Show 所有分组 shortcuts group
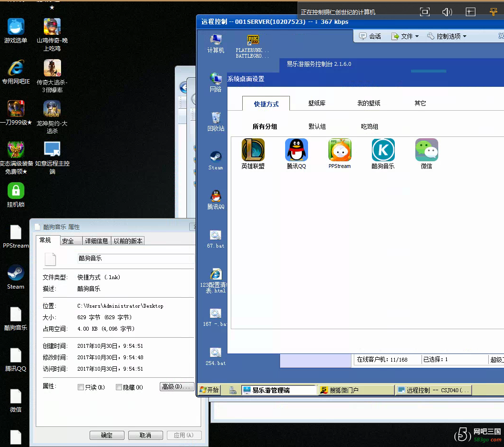 click(265, 126)
